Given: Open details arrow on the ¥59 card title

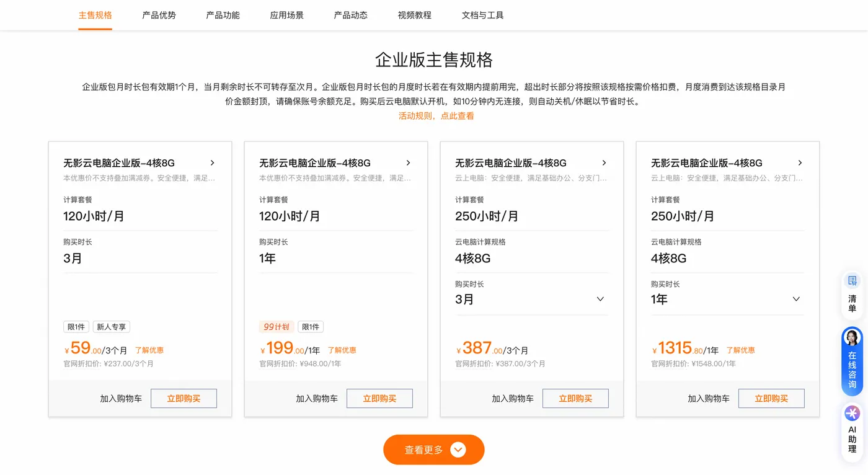Looking at the screenshot, I should [x=212, y=163].
